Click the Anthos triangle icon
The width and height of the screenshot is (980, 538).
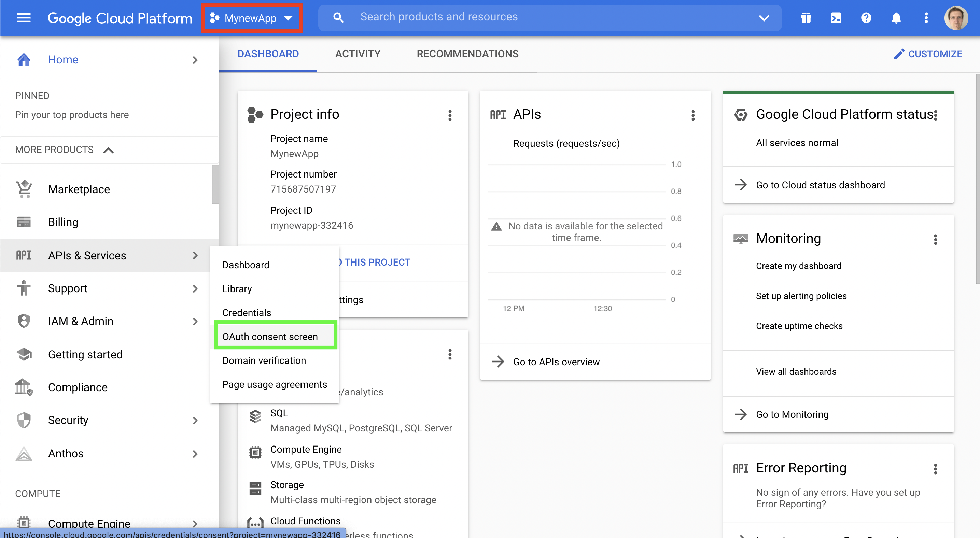pos(24,453)
